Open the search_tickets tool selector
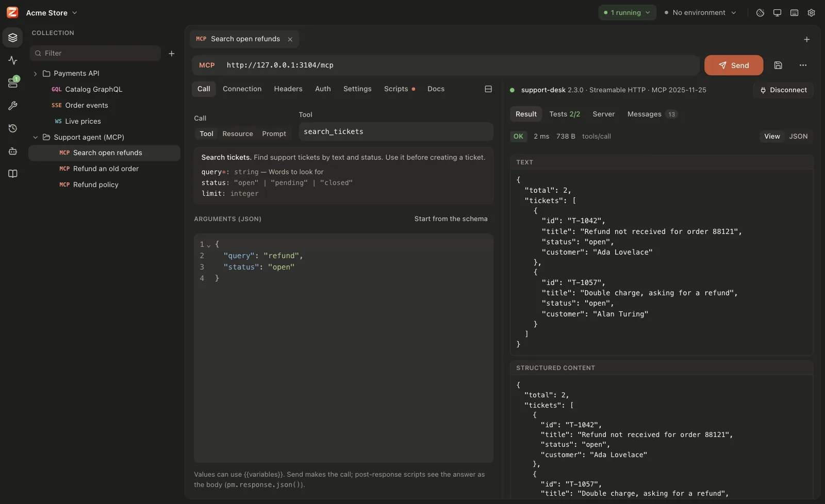Viewport: 825px width, 504px height. pyautogui.click(x=396, y=132)
